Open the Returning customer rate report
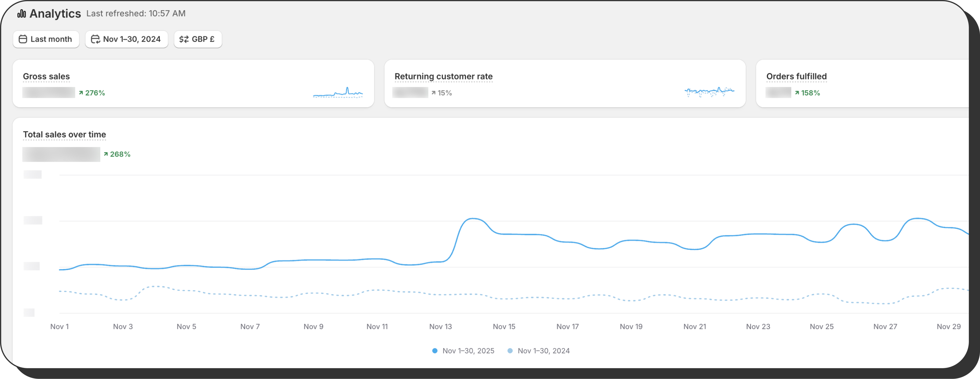 443,77
